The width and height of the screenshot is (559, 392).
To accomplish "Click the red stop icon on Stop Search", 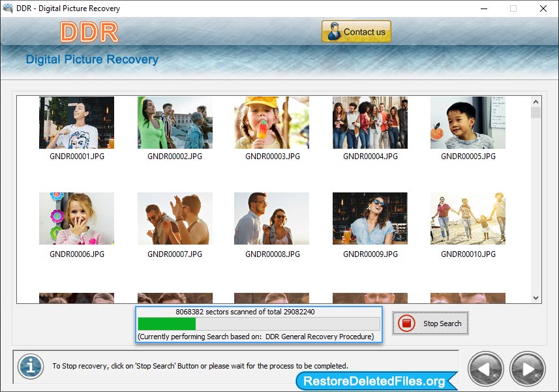I will click(406, 324).
